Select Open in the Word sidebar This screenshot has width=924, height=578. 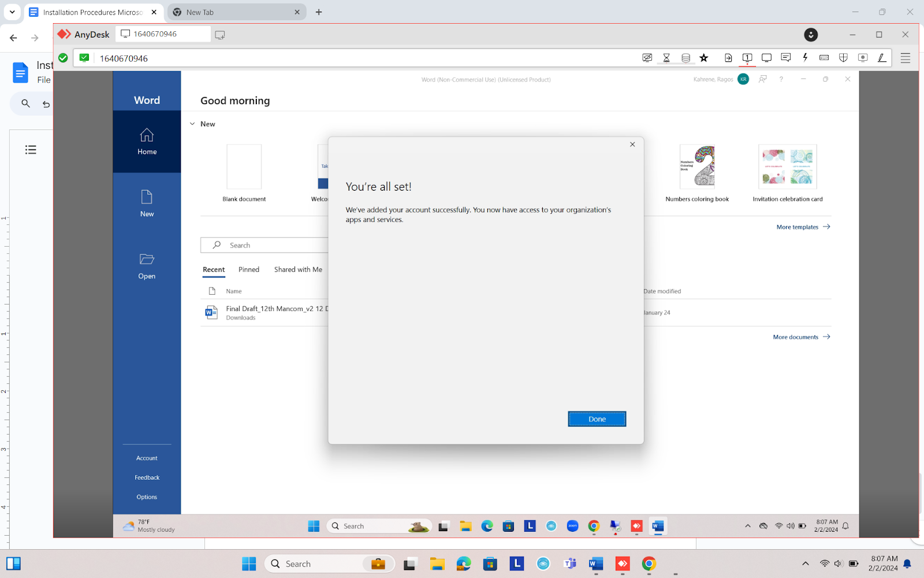[147, 266]
